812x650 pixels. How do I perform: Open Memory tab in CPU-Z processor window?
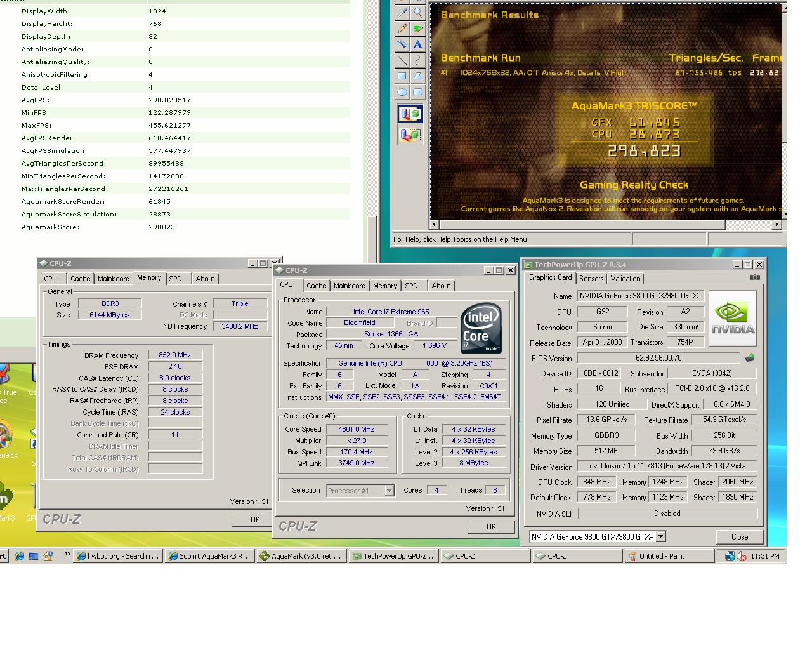(x=385, y=286)
